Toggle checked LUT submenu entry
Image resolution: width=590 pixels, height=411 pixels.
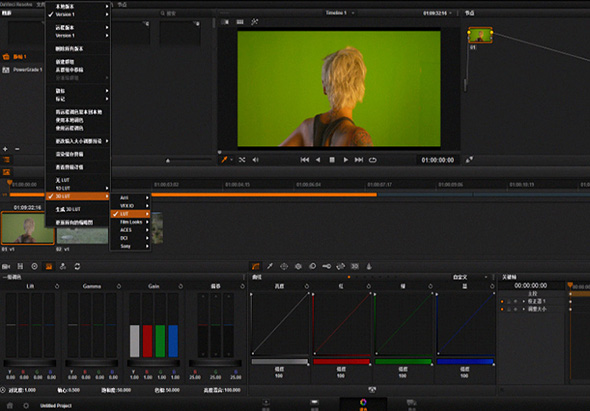[x=130, y=214]
